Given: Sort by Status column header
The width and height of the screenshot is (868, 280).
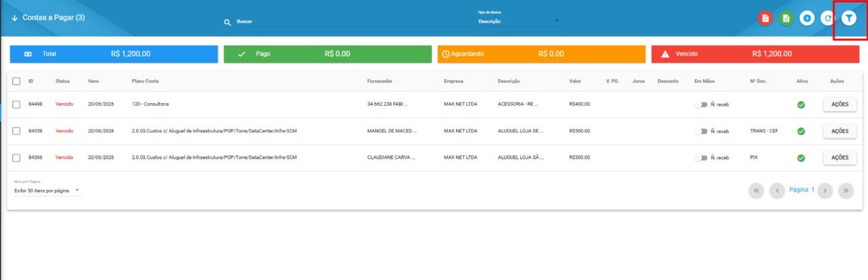Looking at the screenshot, I should (x=62, y=81).
